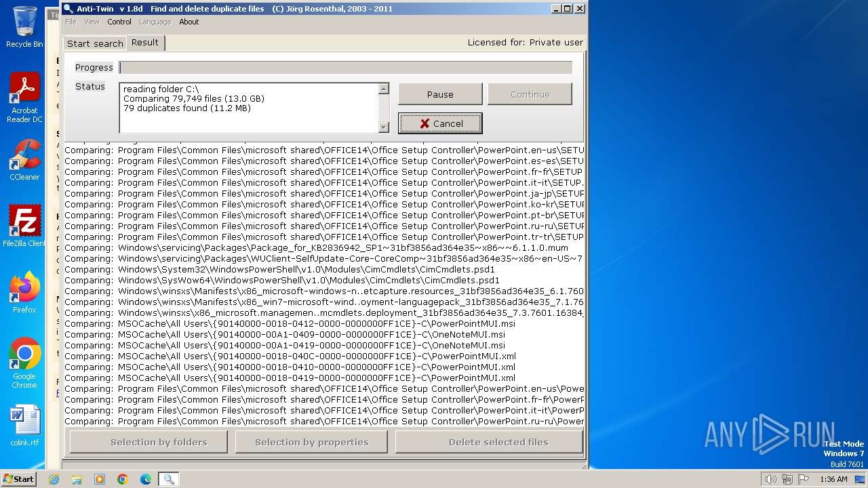Open Internet Explorer from the taskbar

click(x=54, y=479)
